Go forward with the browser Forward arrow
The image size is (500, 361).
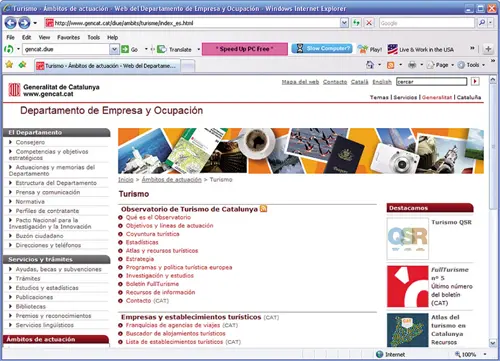24,23
